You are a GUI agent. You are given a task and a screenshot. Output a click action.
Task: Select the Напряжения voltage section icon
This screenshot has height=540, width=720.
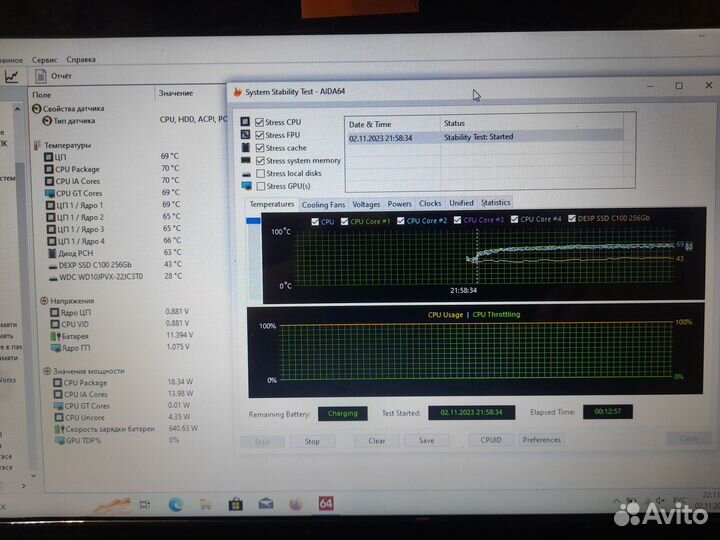click(x=44, y=301)
